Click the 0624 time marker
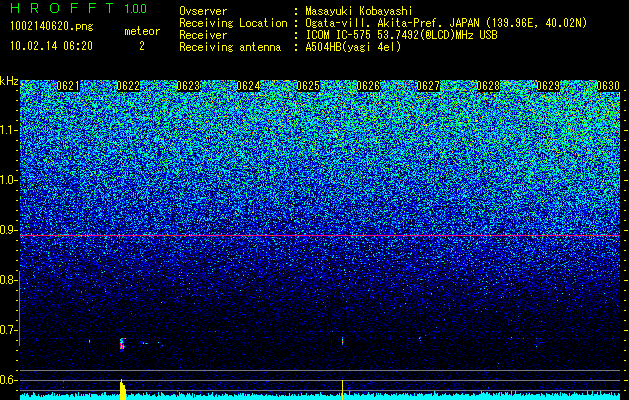The height and width of the screenshot is (400, 629). (248, 86)
